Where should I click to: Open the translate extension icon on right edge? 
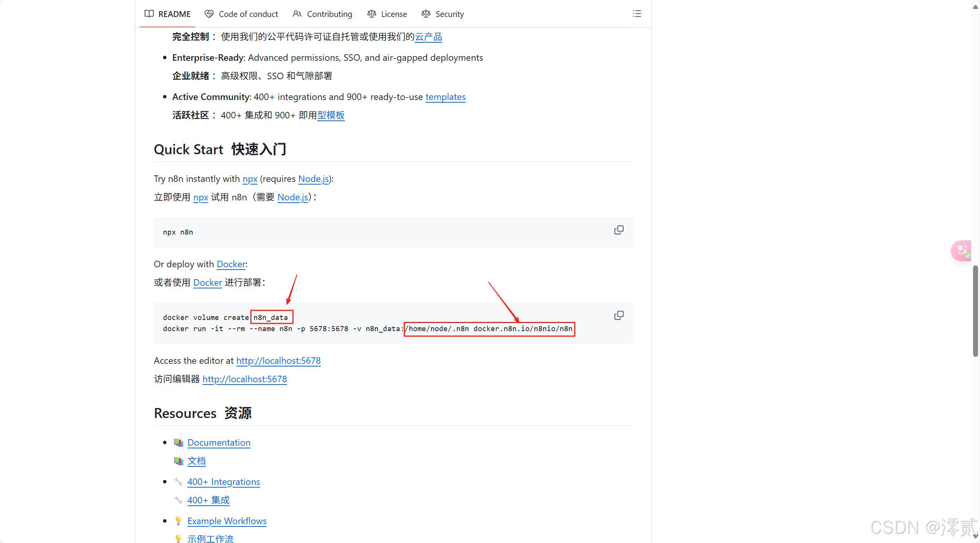tap(962, 250)
